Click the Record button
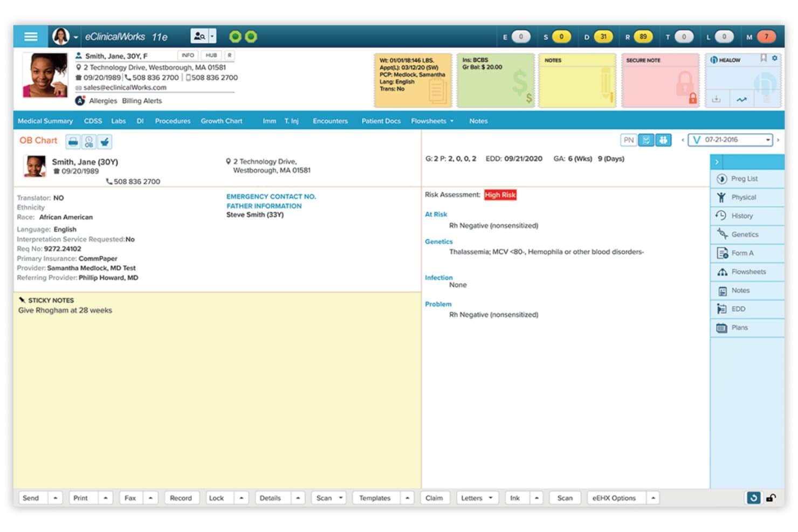Viewport: 798px width, 532px height. [181, 498]
